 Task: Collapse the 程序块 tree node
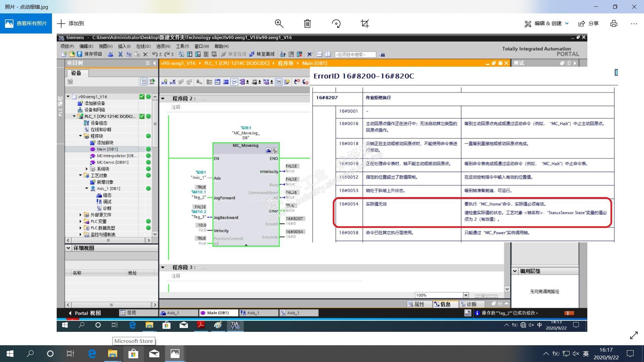(x=80, y=136)
